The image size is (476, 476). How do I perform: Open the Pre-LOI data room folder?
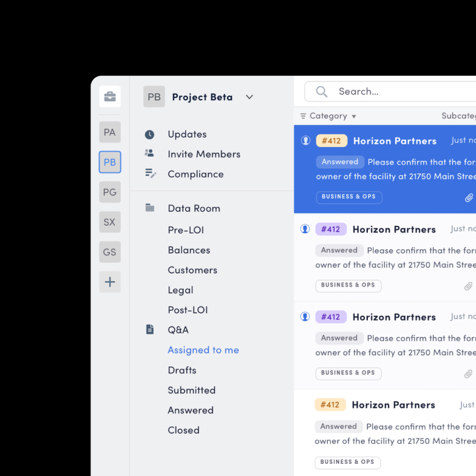point(188,230)
